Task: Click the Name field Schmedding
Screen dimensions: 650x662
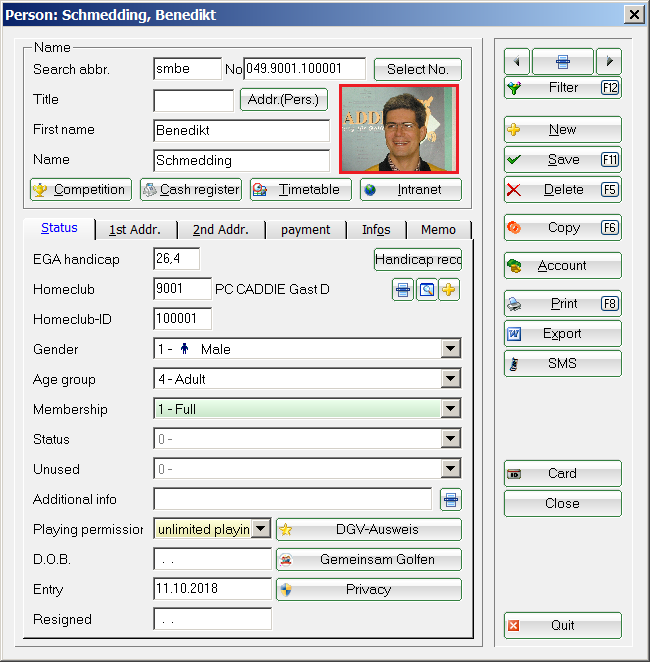Action: click(x=241, y=160)
